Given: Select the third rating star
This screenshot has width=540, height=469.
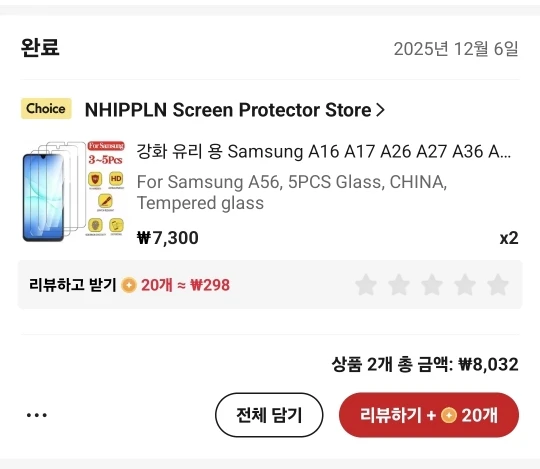Looking at the screenshot, I should click(432, 285).
